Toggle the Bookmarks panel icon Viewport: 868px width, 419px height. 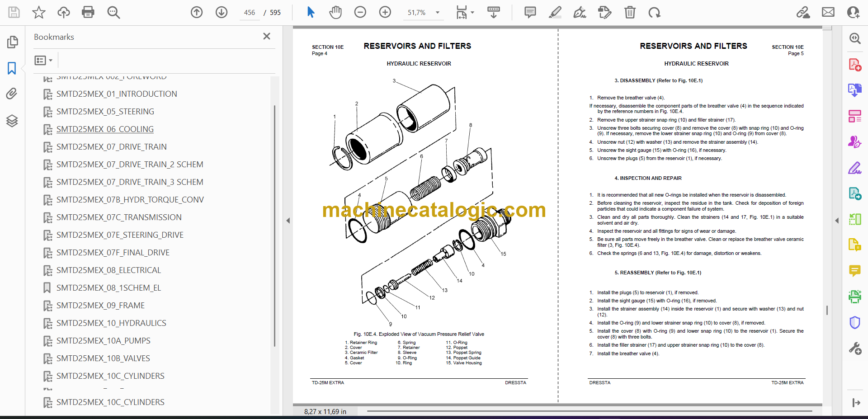(x=12, y=68)
